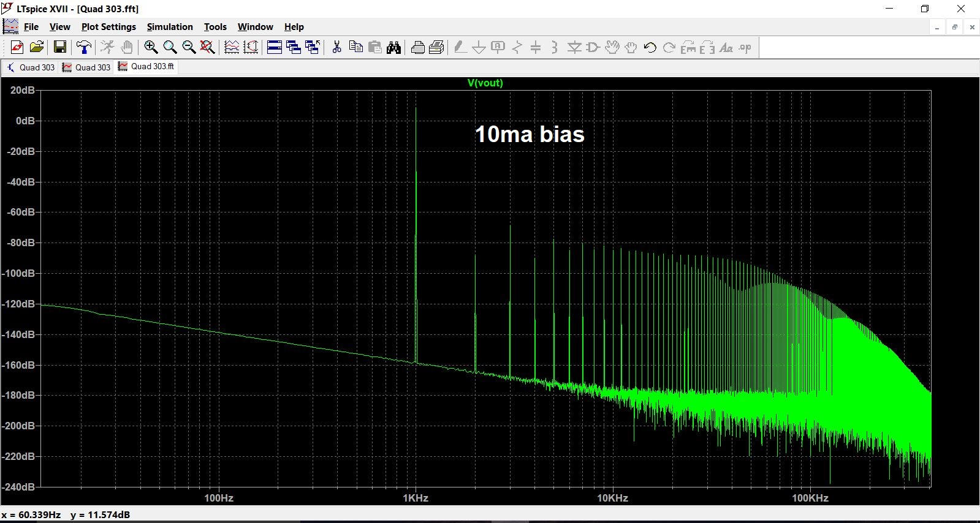
Task: Restore the inner document window
Action: pyautogui.click(x=954, y=28)
